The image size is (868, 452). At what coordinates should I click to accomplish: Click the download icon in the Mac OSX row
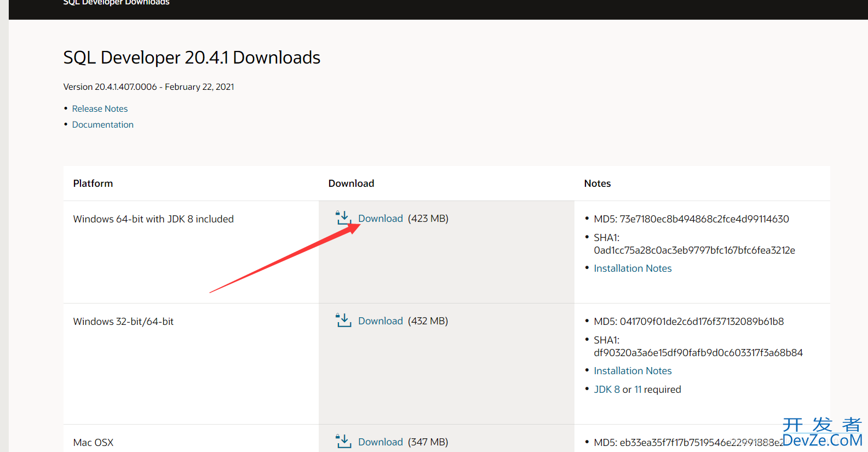click(343, 442)
